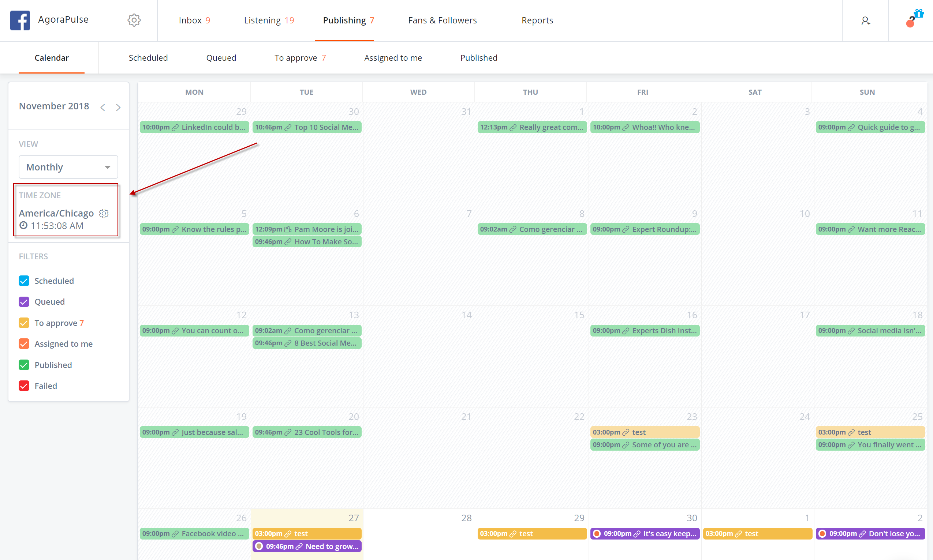
Task: Open AgoraPulse profile settings gear
Action: pyautogui.click(x=134, y=20)
